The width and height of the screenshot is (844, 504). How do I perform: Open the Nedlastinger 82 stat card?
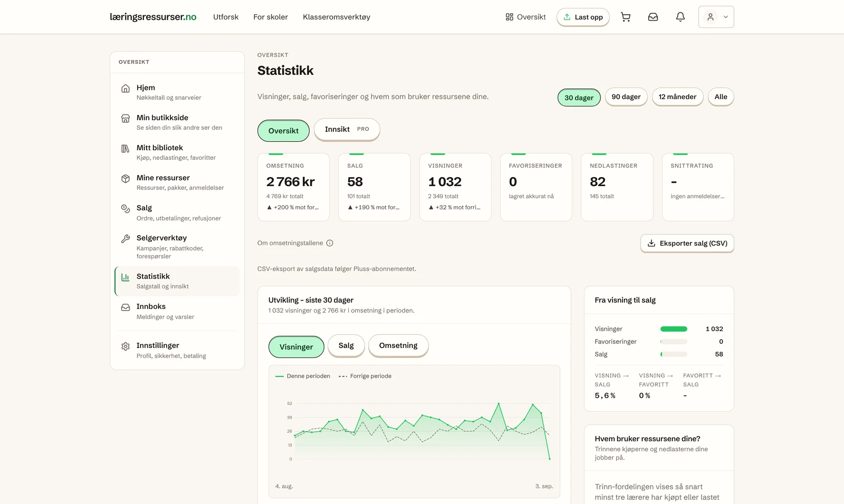pos(617,187)
